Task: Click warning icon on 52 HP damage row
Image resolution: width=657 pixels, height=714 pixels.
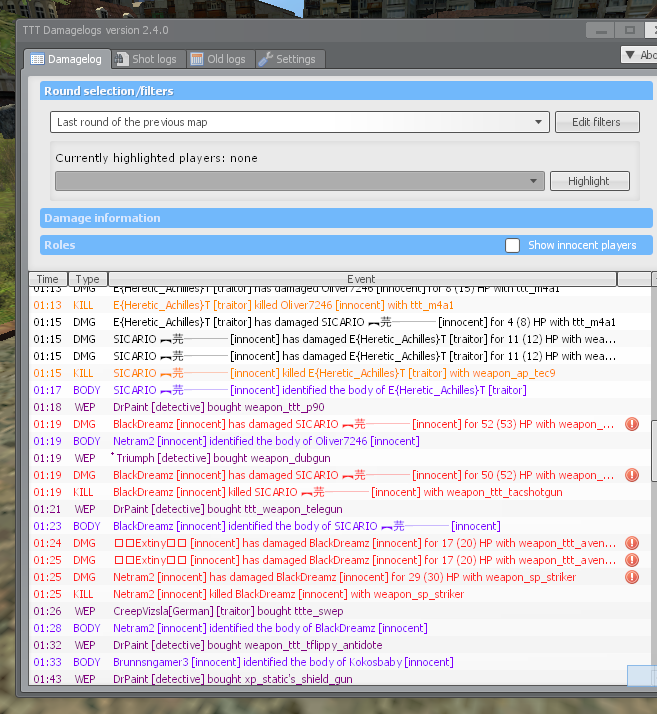Action: click(x=631, y=424)
